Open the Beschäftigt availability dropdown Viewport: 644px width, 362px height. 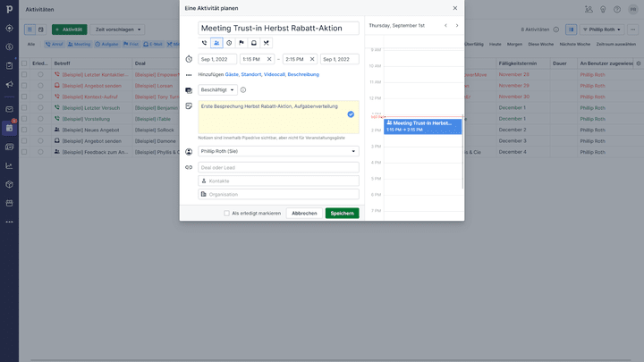(217, 90)
